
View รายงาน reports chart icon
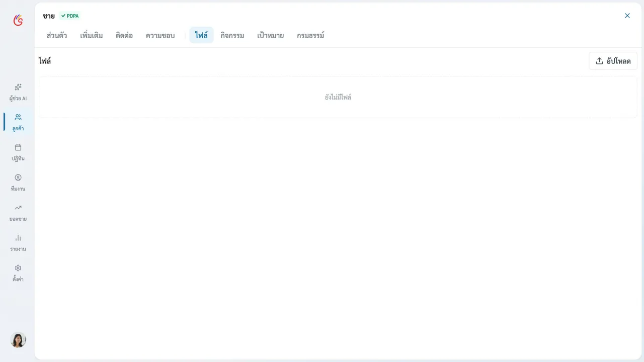(x=18, y=238)
